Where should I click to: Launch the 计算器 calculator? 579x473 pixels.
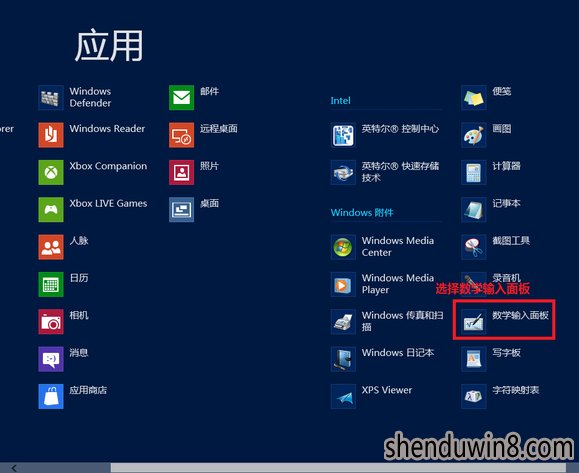click(x=474, y=172)
